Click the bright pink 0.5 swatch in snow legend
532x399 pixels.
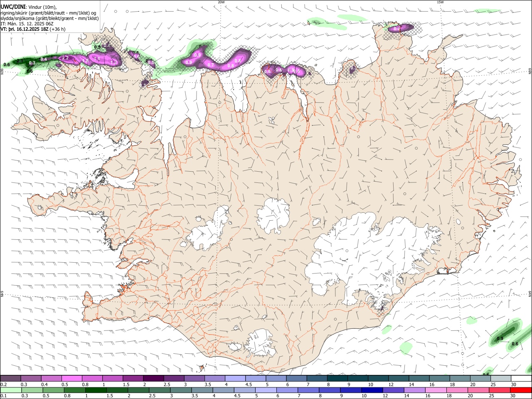pyautogui.click(x=71, y=379)
